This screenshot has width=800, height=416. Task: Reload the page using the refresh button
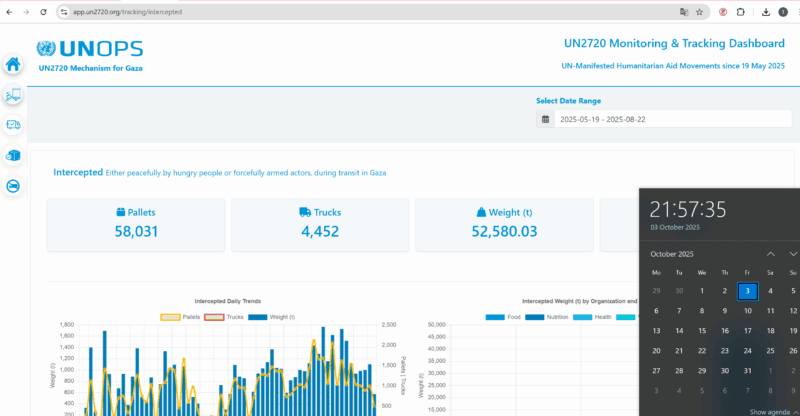(43, 12)
